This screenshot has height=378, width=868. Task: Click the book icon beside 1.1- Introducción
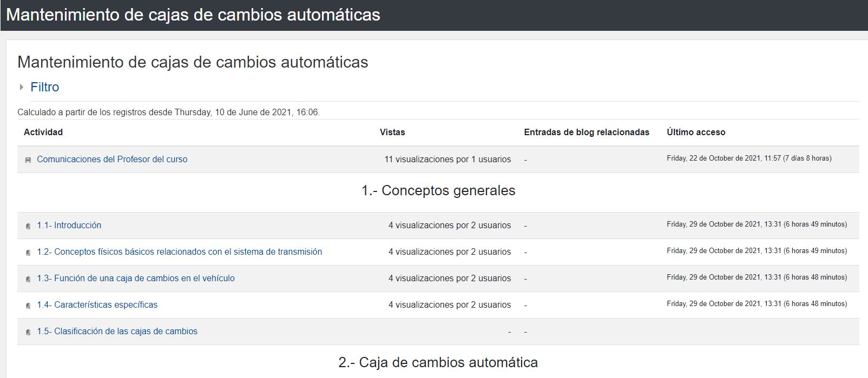[x=28, y=226]
